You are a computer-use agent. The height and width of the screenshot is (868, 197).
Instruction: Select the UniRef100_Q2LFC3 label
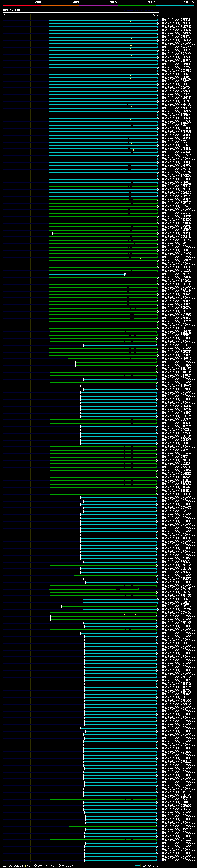176,50
